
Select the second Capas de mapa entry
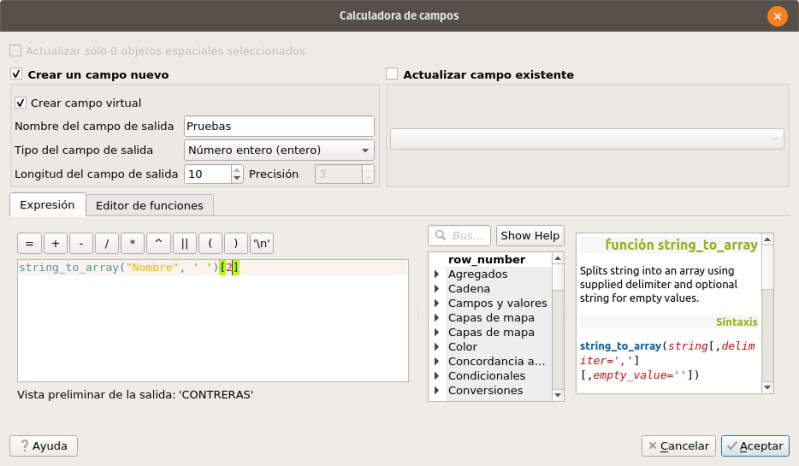491,332
